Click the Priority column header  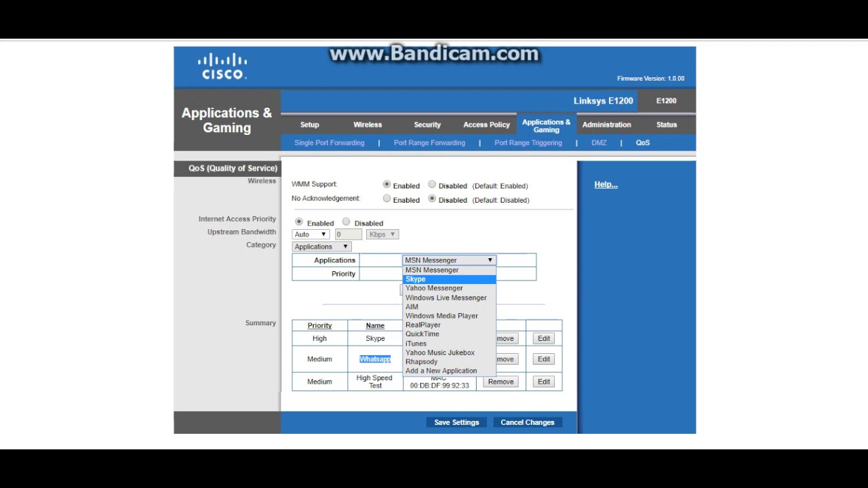click(x=319, y=326)
